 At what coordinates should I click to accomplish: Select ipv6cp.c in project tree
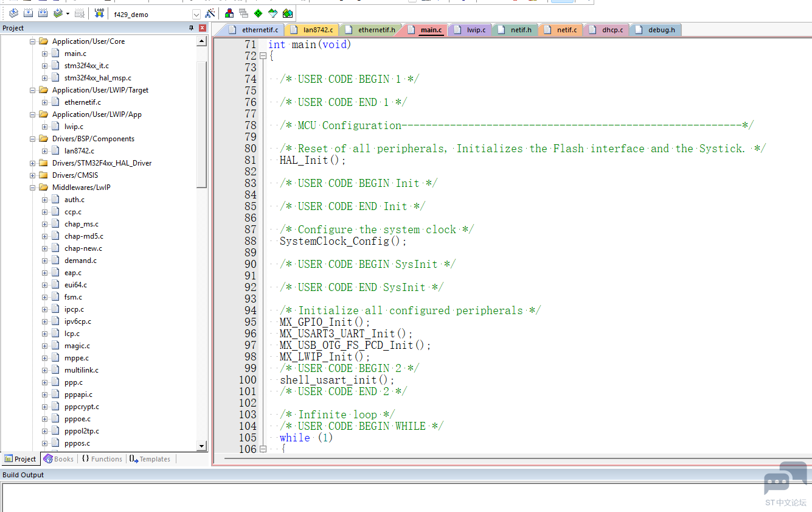[x=78, y=321]
